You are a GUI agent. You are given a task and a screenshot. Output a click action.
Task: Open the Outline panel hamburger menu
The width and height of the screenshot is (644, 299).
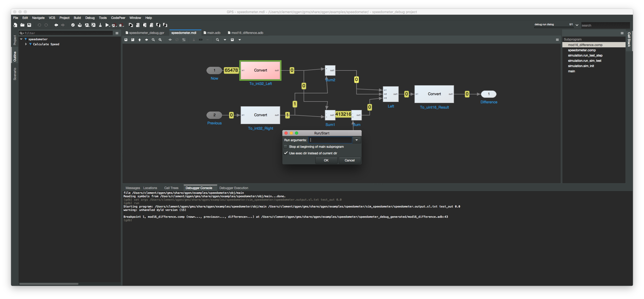[x=117, y=33]
